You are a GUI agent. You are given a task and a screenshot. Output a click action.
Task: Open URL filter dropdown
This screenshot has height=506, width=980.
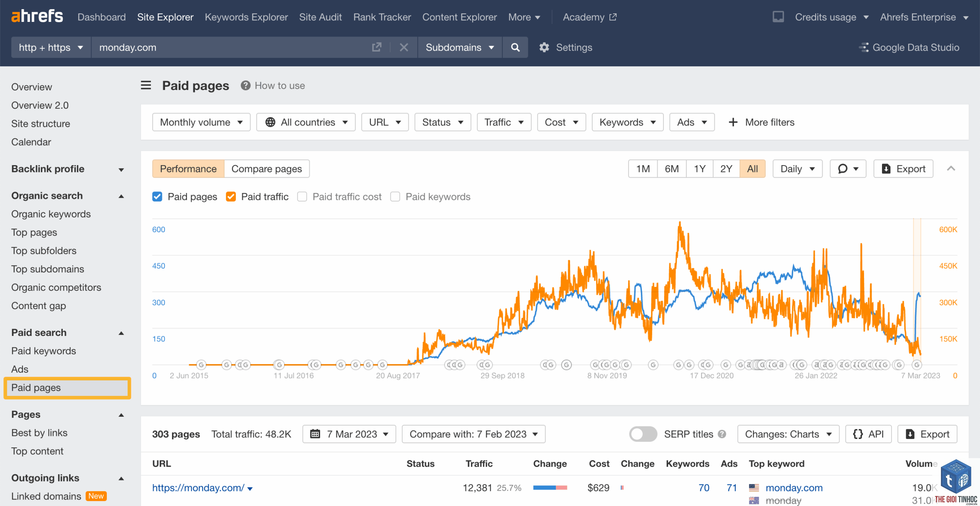point(385,122)
